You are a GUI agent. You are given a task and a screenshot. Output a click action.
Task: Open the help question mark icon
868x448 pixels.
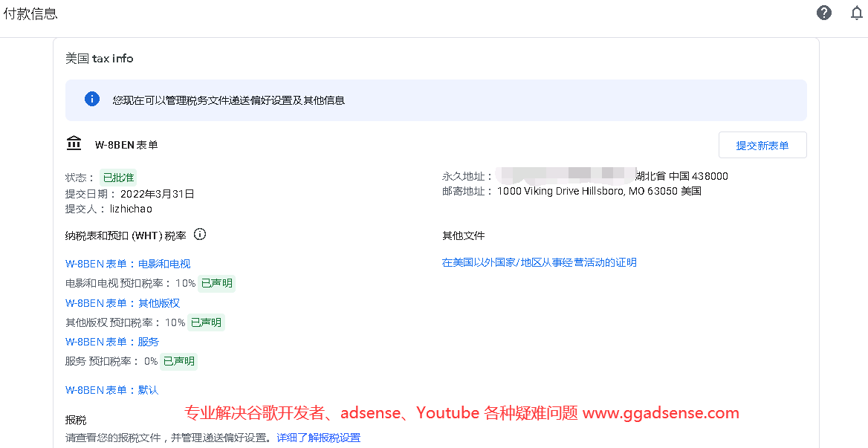click(x=823, y=13)
